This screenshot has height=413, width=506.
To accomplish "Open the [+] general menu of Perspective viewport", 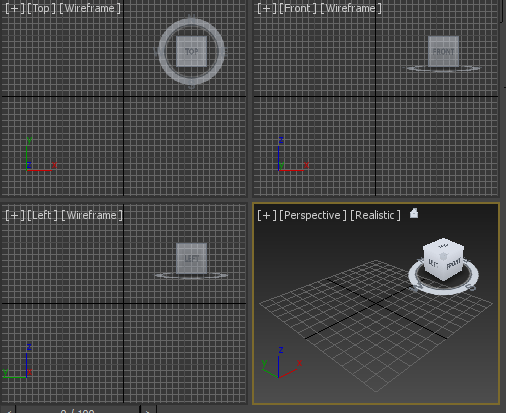I will (267, 215).
